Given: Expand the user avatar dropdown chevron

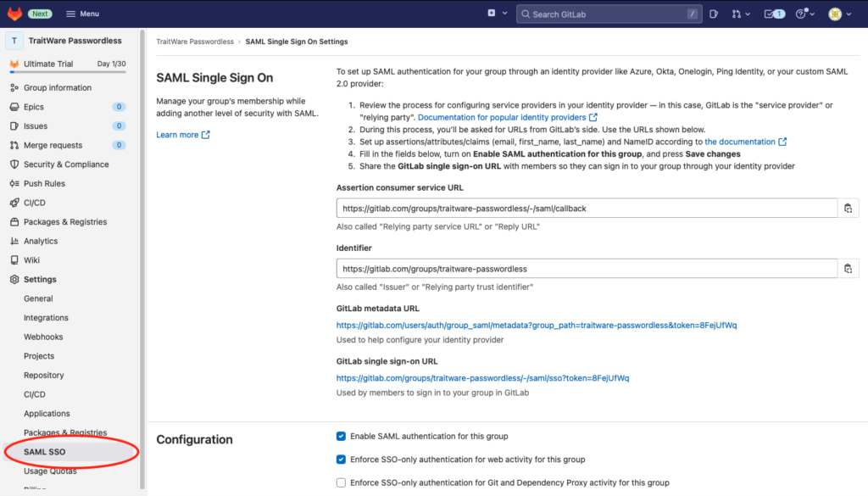Looking at the screenshot, I should point(849,14).
